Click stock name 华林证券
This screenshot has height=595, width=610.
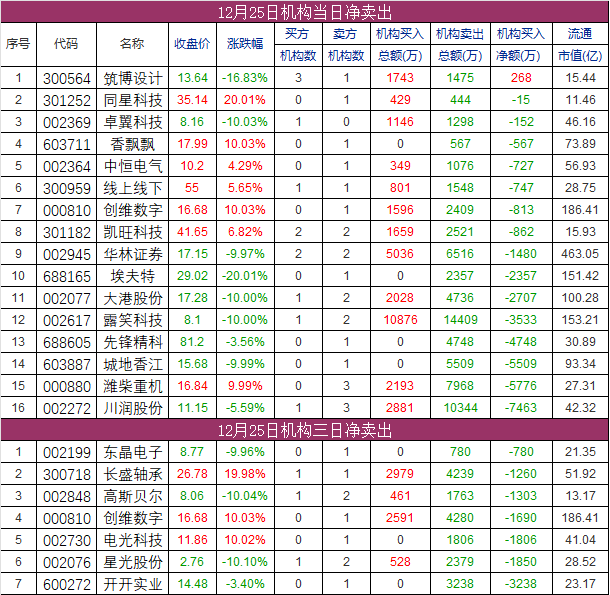coord(133,254)
